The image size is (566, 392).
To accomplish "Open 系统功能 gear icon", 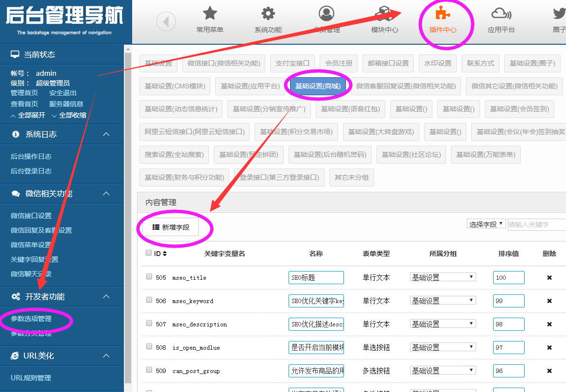I will (268, 14).
